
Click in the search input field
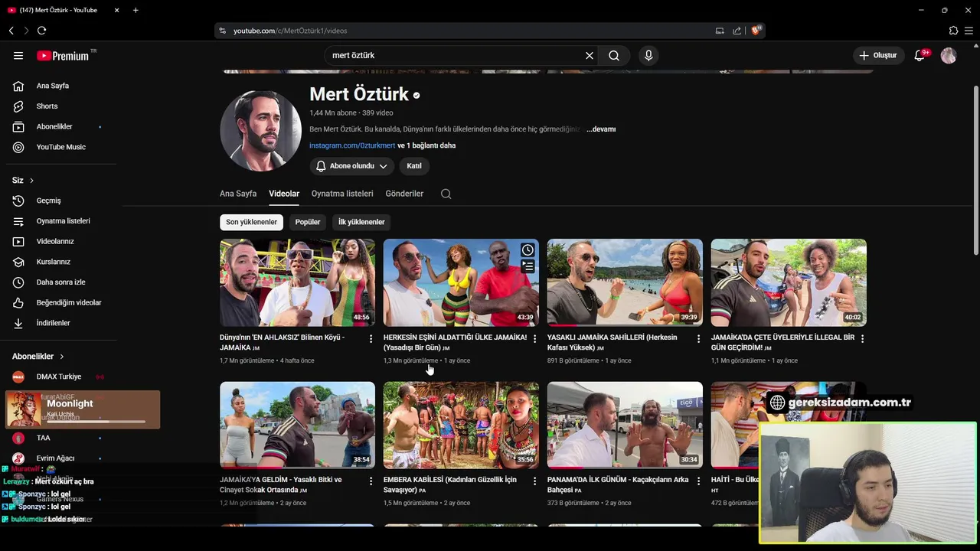click(456, 55)
